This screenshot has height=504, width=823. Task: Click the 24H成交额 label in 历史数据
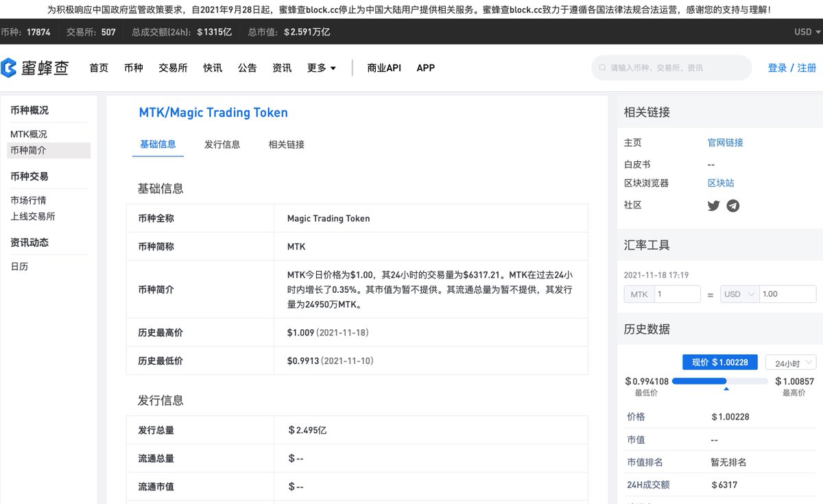(x=648, y=485)
